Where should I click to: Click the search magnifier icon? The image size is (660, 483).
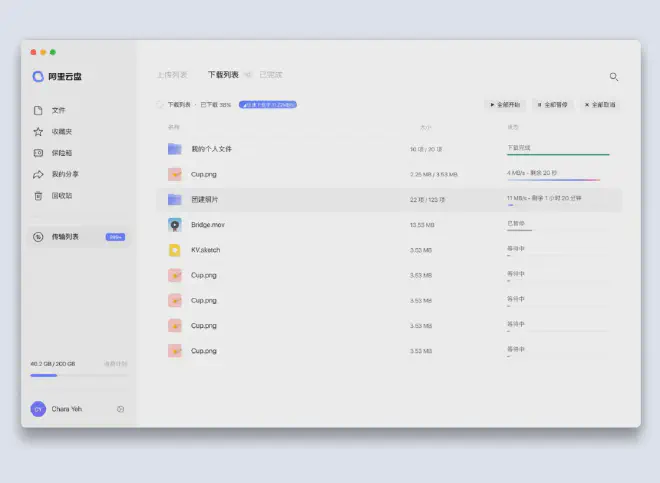click(x=613, y=76)
